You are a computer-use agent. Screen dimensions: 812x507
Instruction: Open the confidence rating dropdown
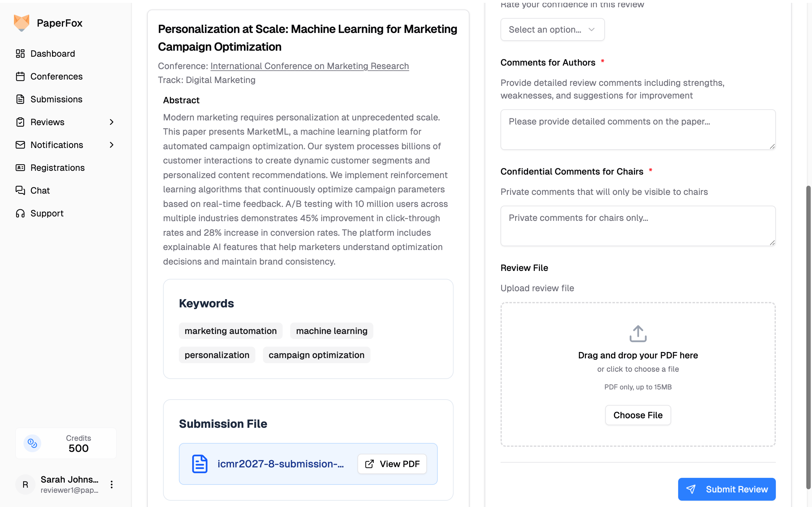coord(552,29)
